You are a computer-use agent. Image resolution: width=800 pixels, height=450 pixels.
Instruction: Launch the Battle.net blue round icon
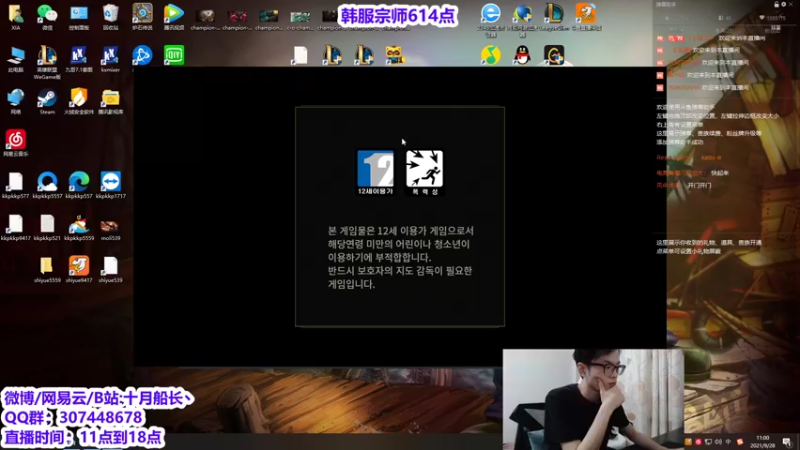coord(142,55)
